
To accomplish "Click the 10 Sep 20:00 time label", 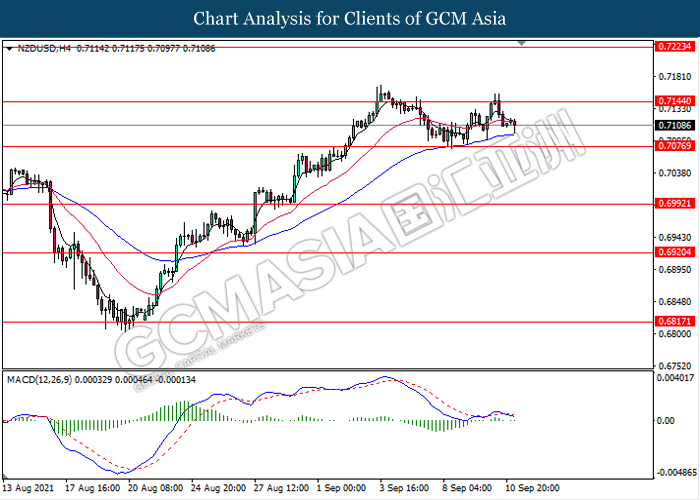I will point(532,488).
